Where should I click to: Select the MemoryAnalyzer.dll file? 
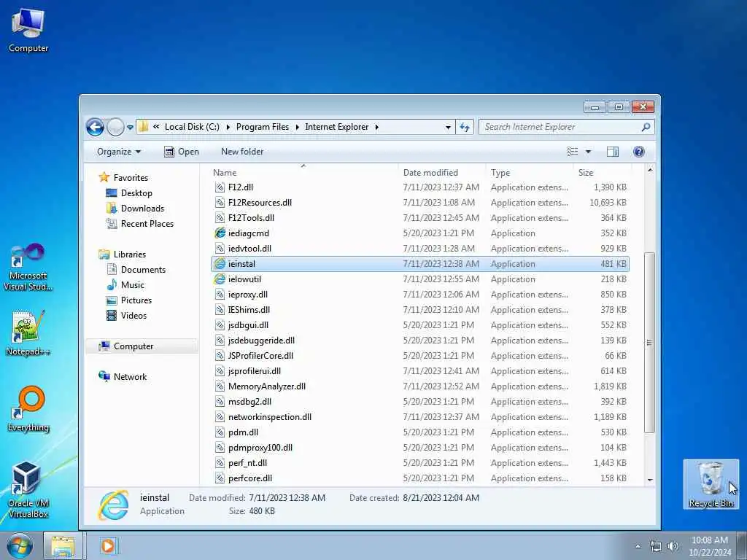[x=419, y=386]
